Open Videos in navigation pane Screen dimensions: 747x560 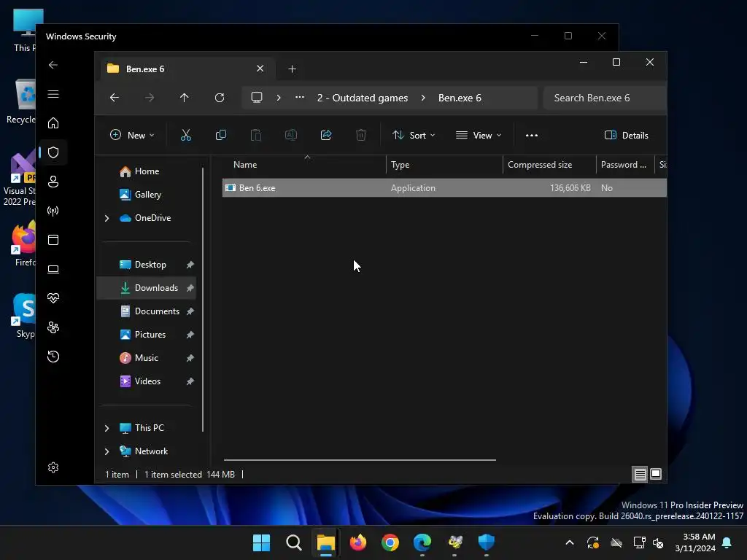pyautogui.click(x=146, y=381)
